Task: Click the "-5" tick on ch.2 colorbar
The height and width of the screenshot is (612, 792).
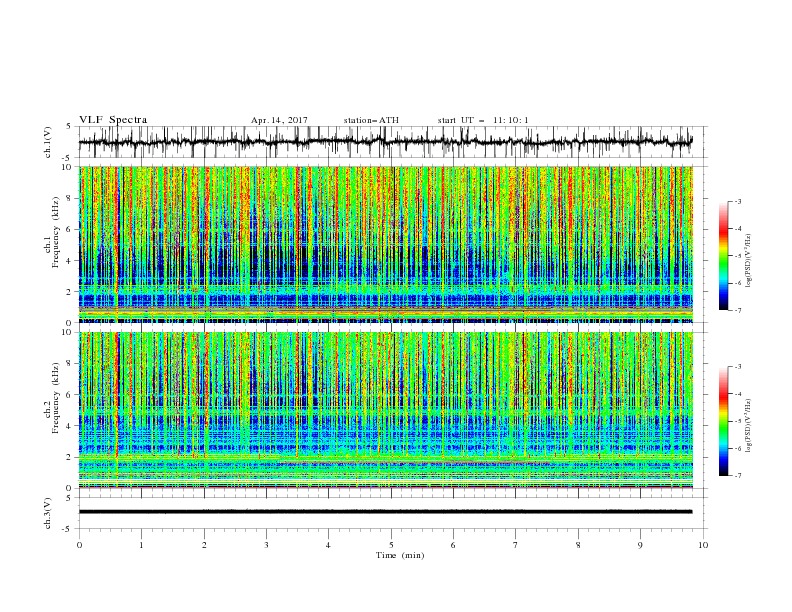Action: point(737,421)
